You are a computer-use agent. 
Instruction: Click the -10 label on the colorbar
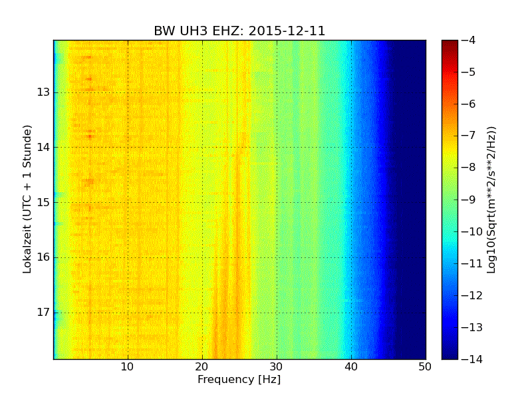coord(472,231)
